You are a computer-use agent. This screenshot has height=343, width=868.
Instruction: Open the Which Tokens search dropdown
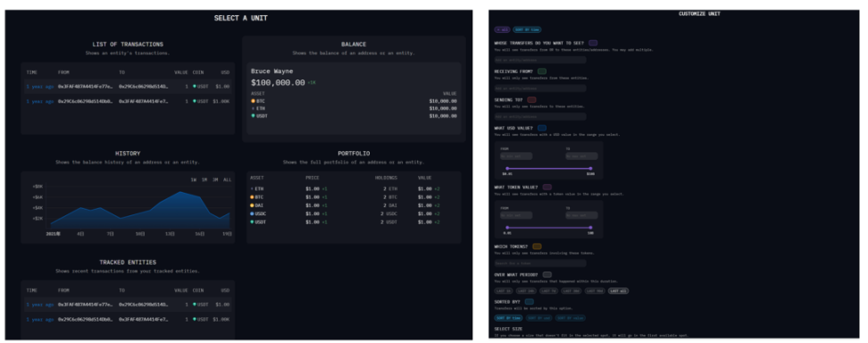[540, 264]
